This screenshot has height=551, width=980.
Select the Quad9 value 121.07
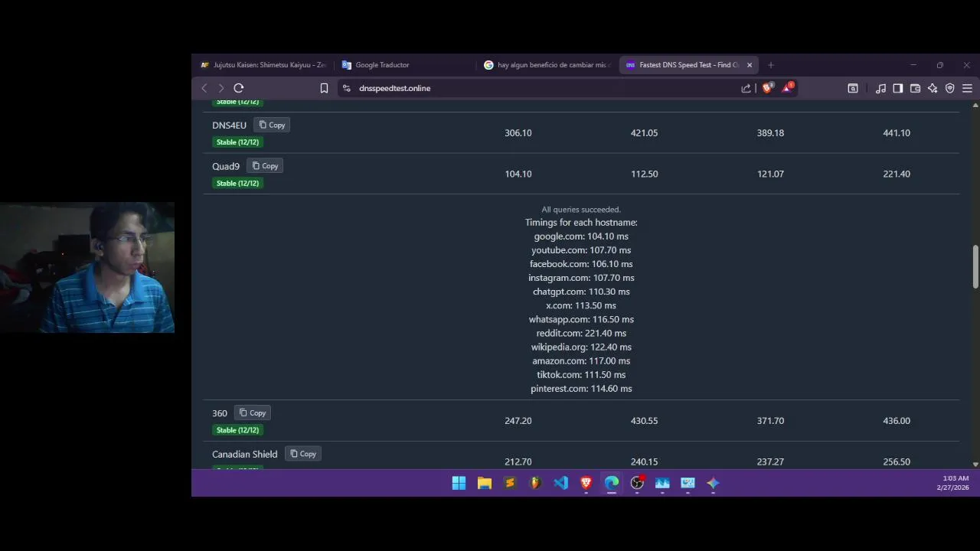[x=770, y=174]
